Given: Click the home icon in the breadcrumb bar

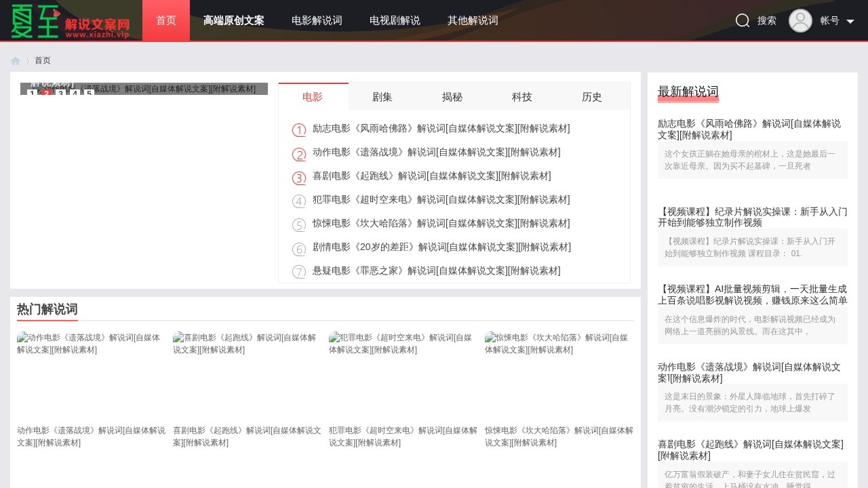Looking at the screenshot, I should click(16, 60).
